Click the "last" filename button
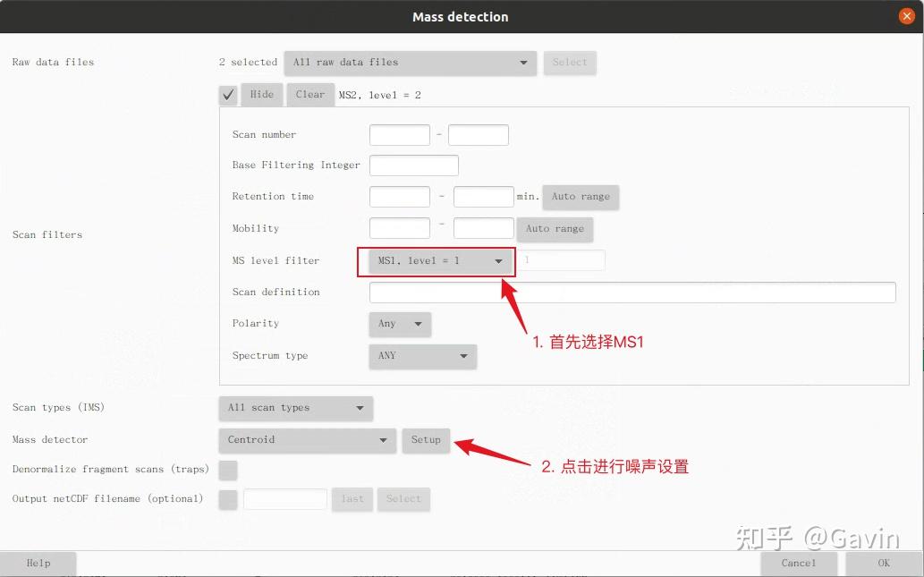This screenshot has width=924, height=577. pyautogui.click(x=352, y=499)
